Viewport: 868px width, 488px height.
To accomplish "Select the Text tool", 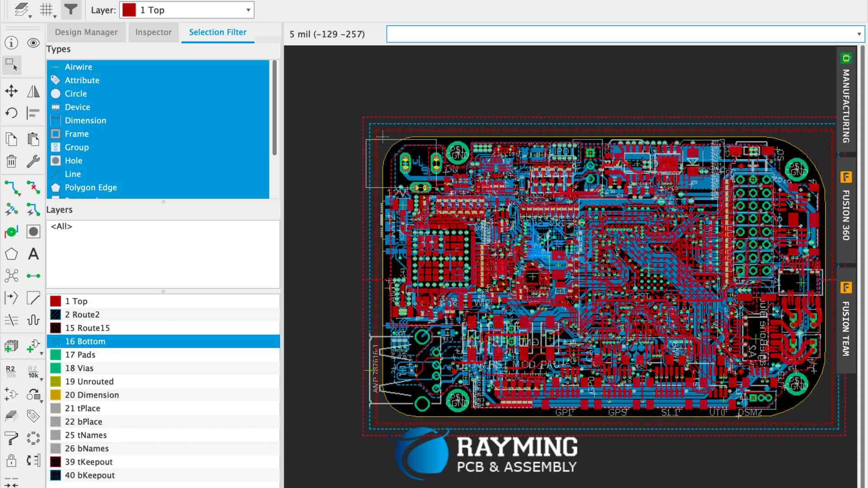I will click(33, 254).
